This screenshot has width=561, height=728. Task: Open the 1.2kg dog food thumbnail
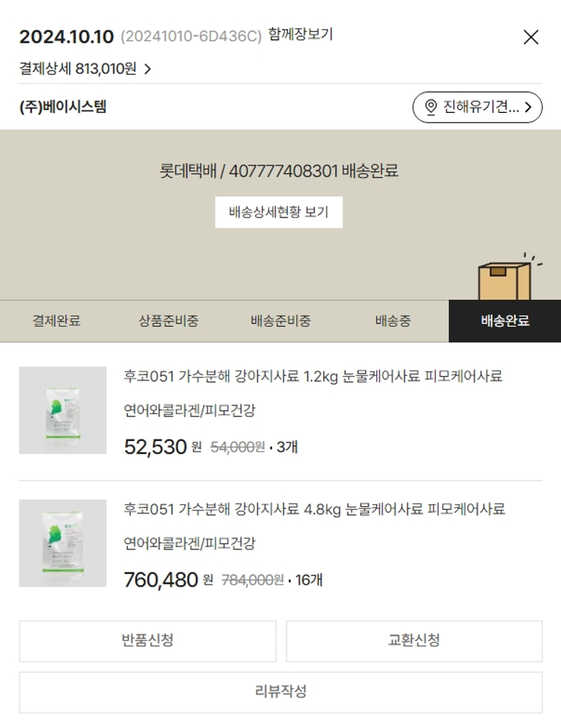pyautogui.click(x=63, y=410)
